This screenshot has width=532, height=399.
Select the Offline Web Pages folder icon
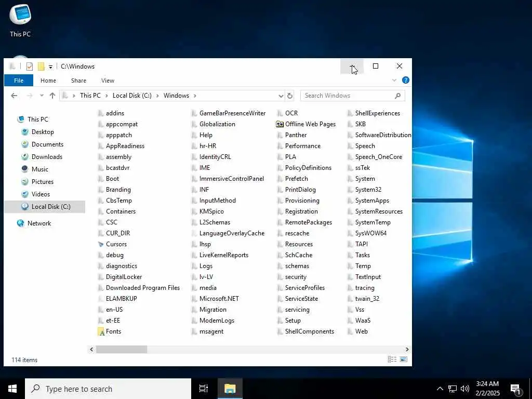pos(280,124)
